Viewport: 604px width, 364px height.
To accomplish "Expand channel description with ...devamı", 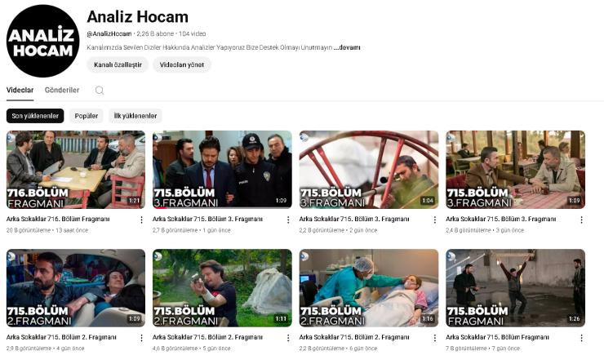I will (347, 48).
